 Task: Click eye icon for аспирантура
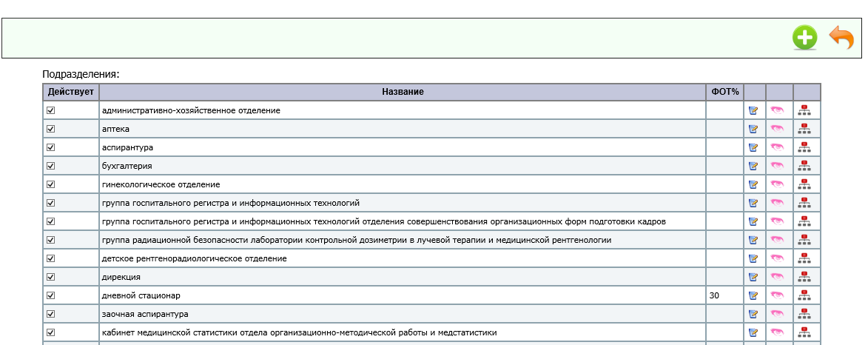tap(777, 147)
